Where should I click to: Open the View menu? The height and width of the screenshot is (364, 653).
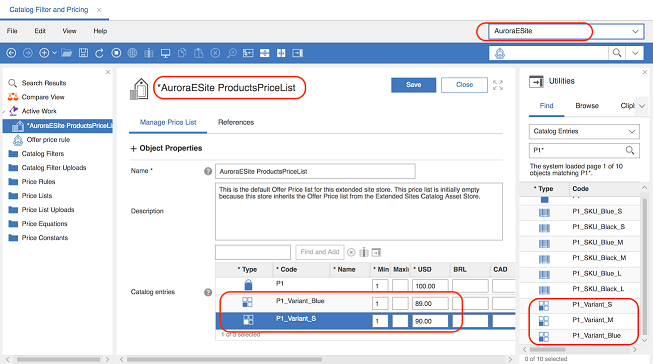tap(69, 31)
